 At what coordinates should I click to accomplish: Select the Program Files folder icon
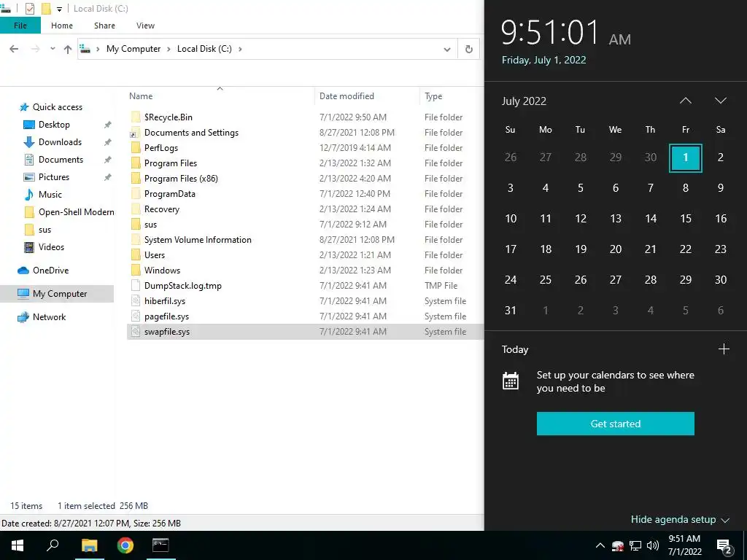point(136,163)
